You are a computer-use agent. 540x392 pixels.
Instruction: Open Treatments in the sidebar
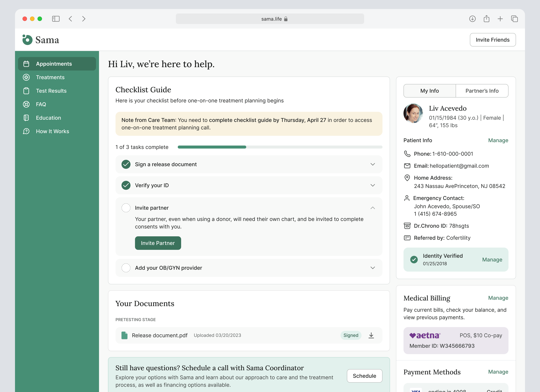tap(57, 77)
